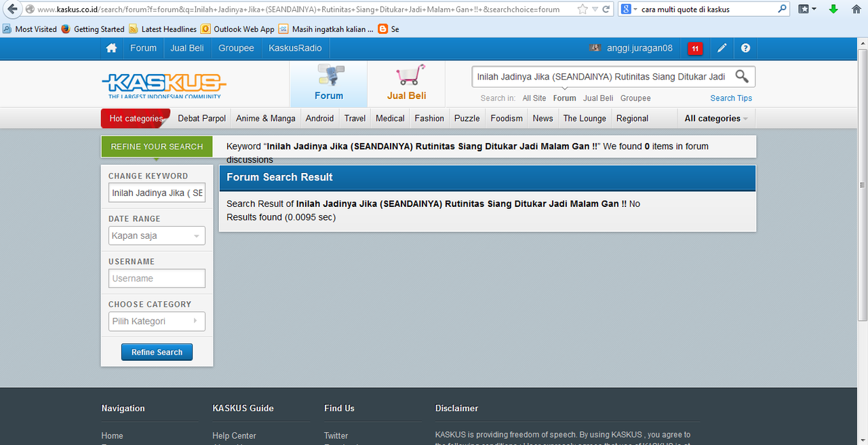This screenshot has height=445, width=868.
Task: Open the Outlook Web App bookmark
Action: click(x=237, y=29)
